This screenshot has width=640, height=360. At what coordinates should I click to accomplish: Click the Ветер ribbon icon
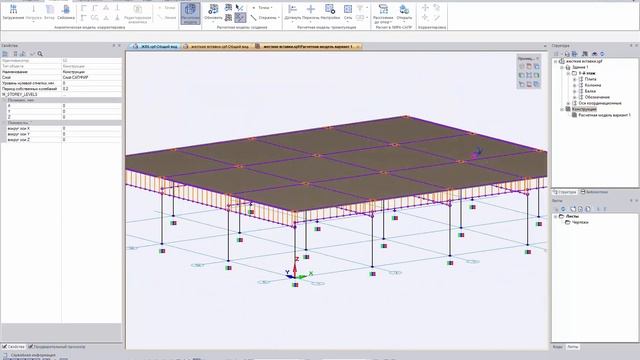(x=49, y=12)
